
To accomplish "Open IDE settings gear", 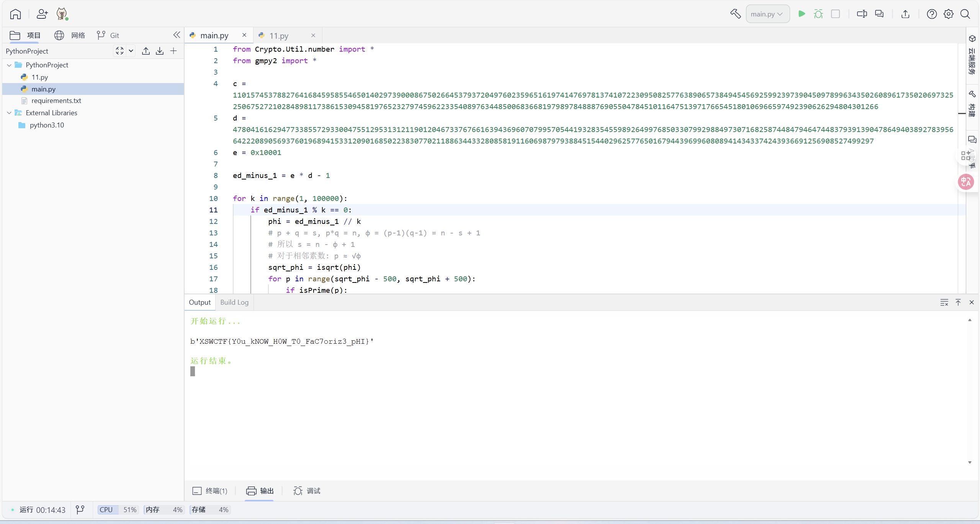I will (948, 14).
